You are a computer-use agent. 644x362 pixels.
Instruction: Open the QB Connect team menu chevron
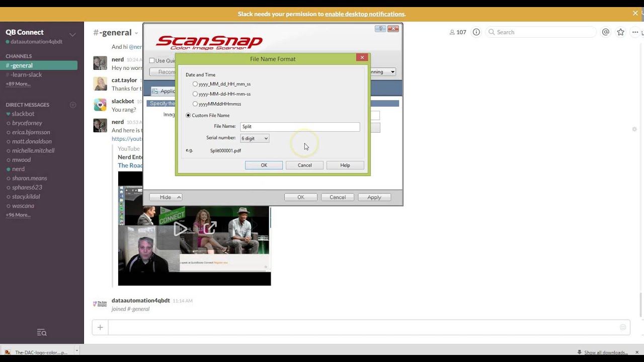point(72,35)
